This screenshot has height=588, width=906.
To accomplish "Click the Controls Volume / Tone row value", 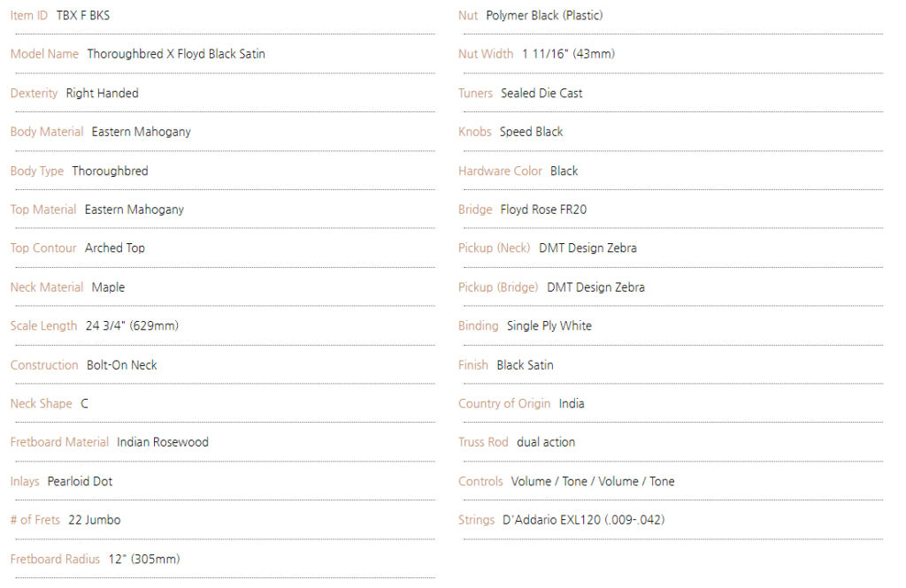I will click(592, 482).
